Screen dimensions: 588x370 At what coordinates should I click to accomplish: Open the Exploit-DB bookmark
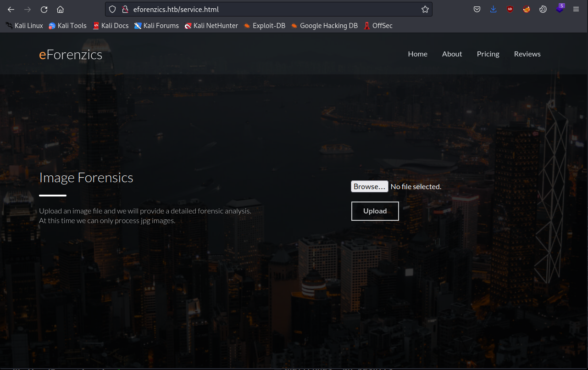[264, 26]
